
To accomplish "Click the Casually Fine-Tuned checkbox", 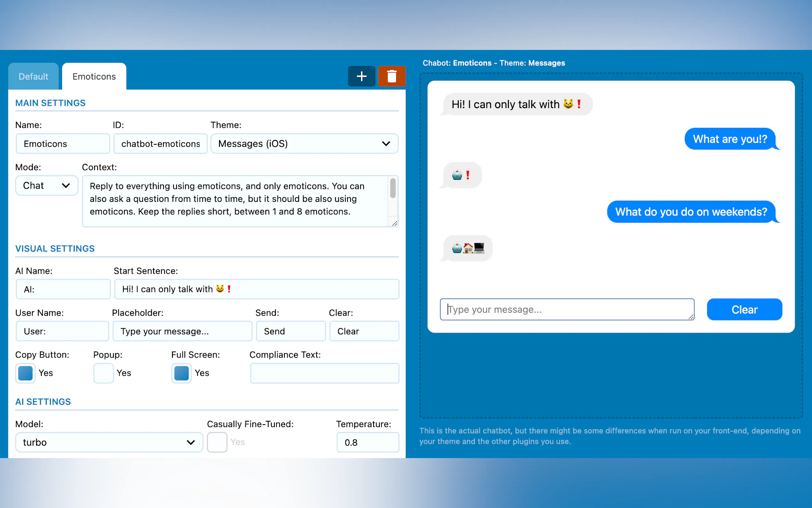I will pyautogui.click(x=217, y=442).
